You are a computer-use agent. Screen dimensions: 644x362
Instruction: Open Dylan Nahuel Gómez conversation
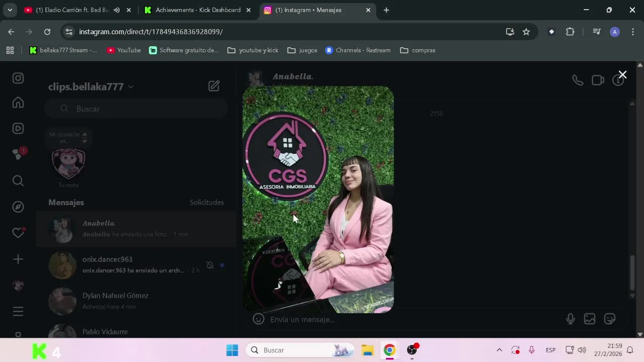pos(136,301)
